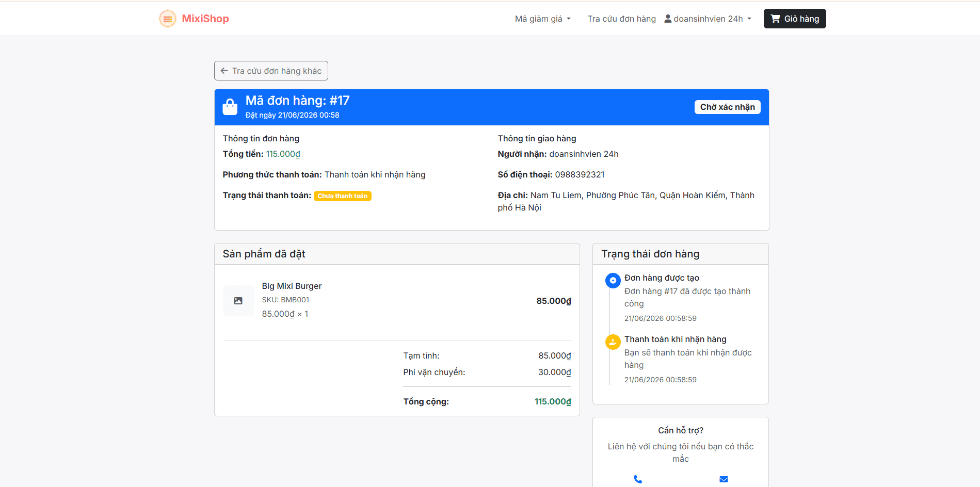Click the Người nhận doansinhvien 24h text

coord(558,154)
